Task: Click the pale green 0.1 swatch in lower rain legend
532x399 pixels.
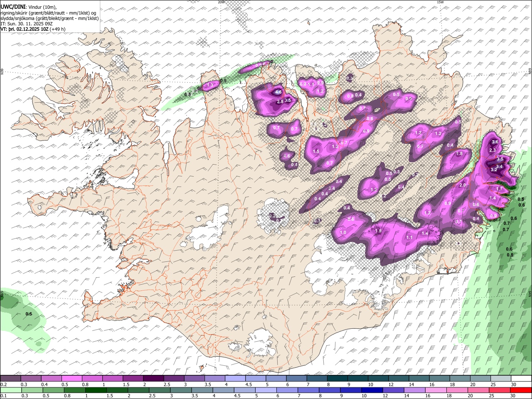Action: (x=10, y=390)
